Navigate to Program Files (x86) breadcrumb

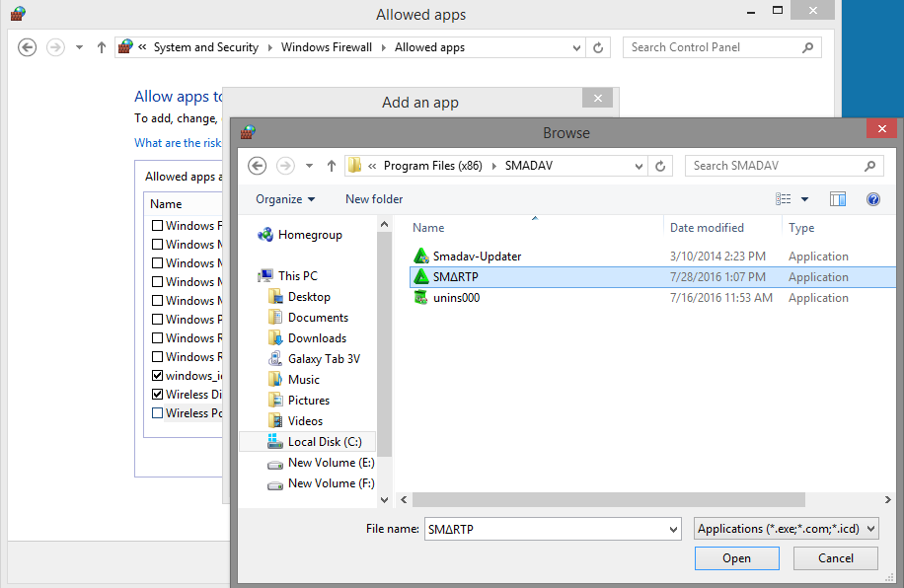point(433,166)
